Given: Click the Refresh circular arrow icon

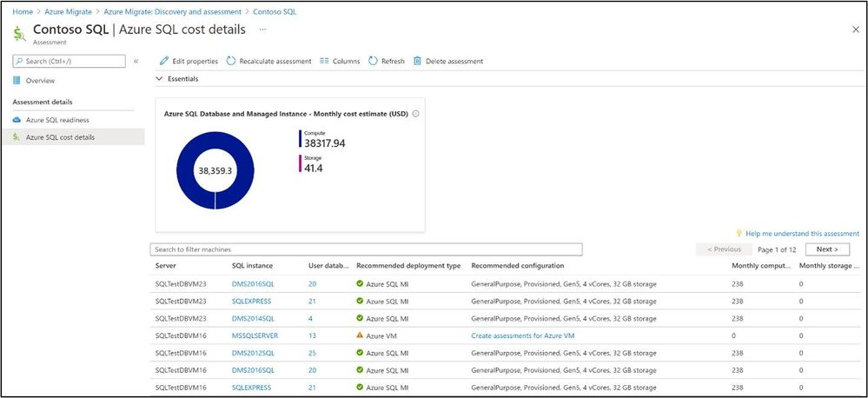Looking at the screenshot, I should pyautogui.click(x=373, y=61).
